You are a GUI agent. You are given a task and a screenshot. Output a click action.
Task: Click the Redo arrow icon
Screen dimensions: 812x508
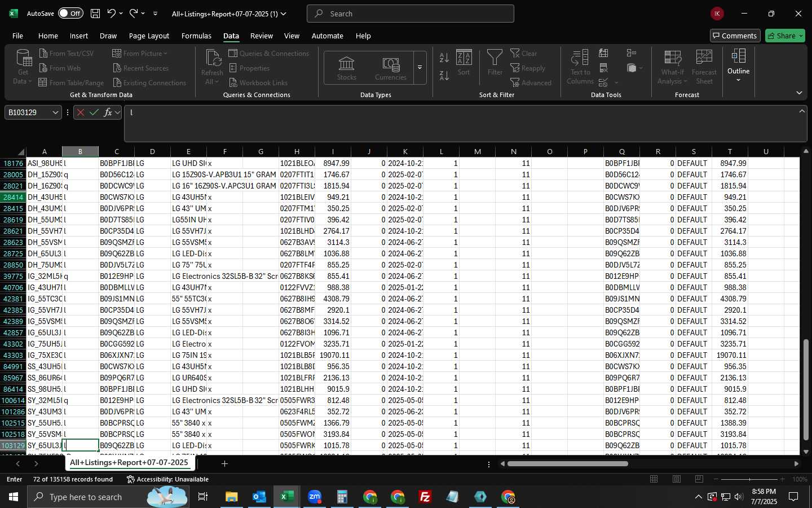click(134, 13)
